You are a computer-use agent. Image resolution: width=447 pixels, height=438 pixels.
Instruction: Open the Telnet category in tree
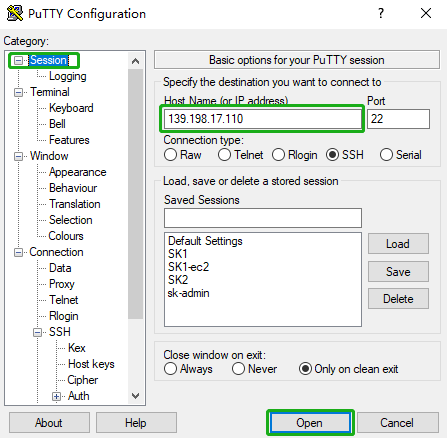[64, 300]
